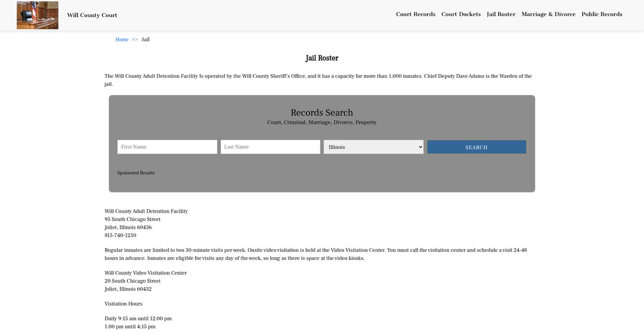Open the Court Records menu item

415,15
